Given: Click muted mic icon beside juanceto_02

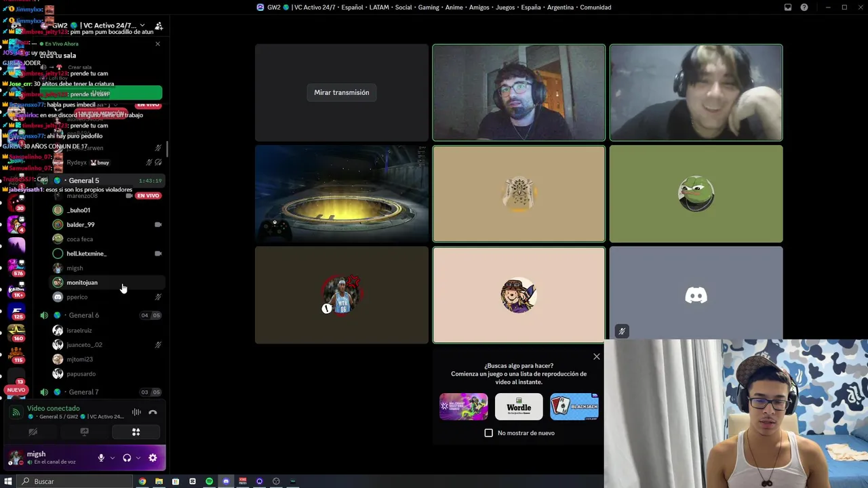Looking at the screenshot, I should coord(158,345).
